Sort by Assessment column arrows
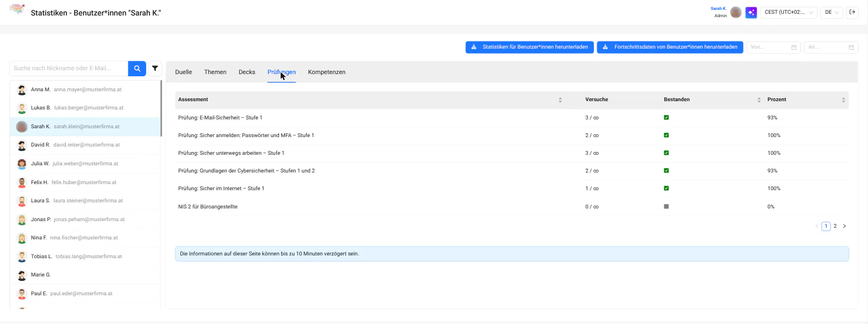868x324 pixels. tap(560, 100)
